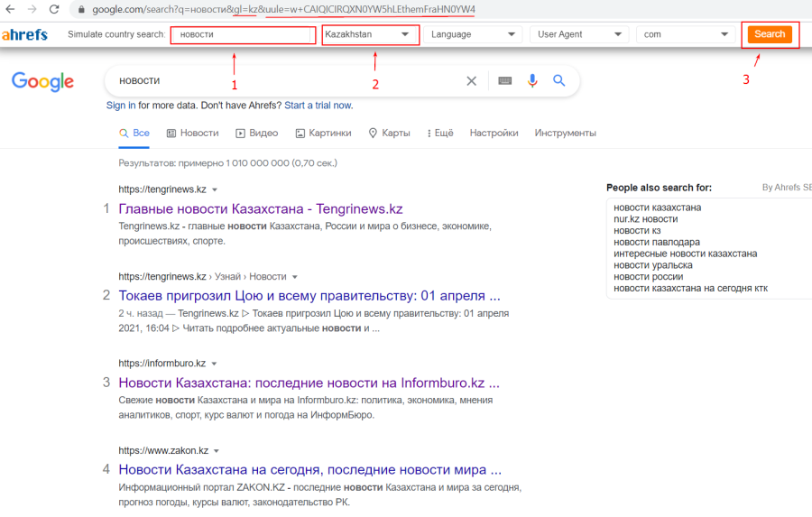The width and height of the screenshot is (812, 517).
Task: Click the results count text Результатов: примерно
Action: [228, 163]
